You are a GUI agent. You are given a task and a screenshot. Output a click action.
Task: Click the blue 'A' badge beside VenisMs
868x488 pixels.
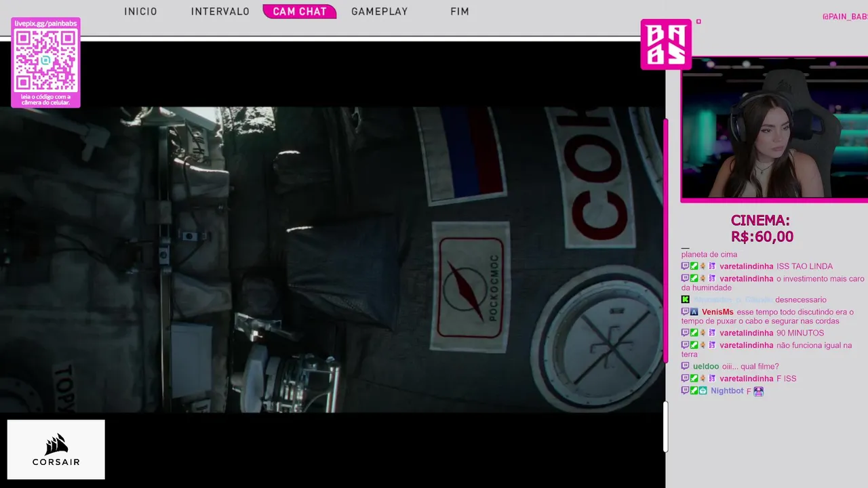tap(694, 312)
